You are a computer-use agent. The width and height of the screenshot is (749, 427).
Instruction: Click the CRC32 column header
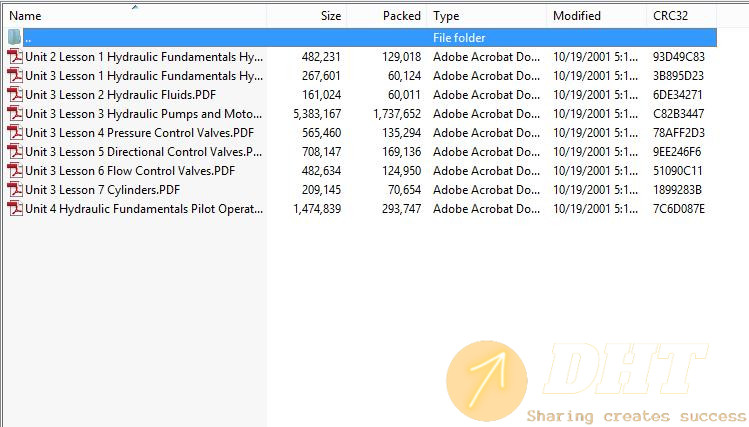click(682, 16)
